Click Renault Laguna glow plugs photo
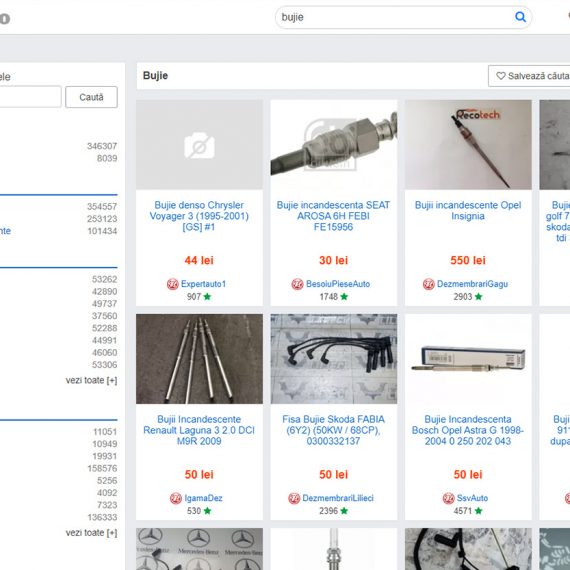 [x=199, y=359]
